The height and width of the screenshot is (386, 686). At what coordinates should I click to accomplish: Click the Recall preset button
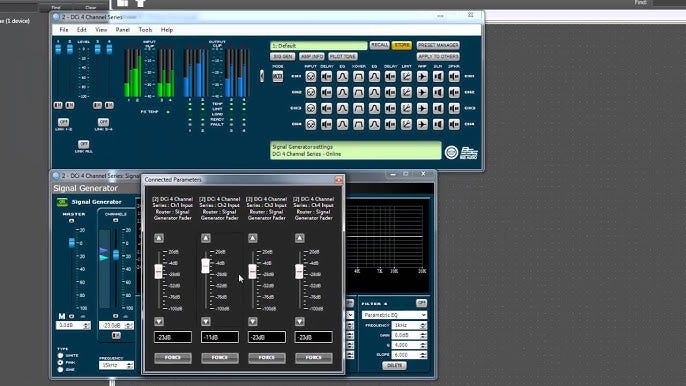(x=379, y=45)
